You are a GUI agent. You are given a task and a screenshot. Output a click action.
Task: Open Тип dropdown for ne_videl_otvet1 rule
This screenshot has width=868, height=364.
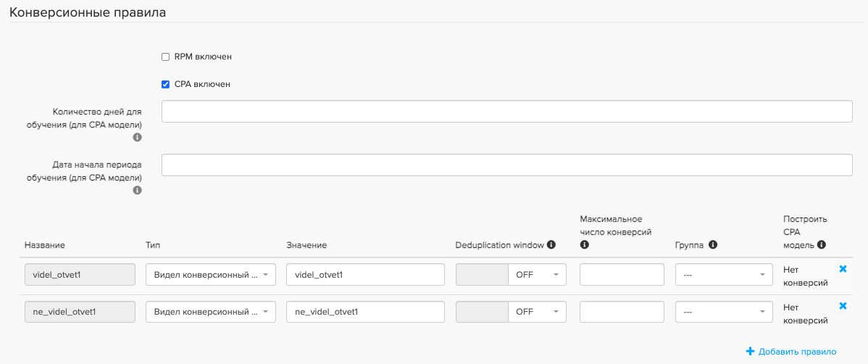point(210,312)
